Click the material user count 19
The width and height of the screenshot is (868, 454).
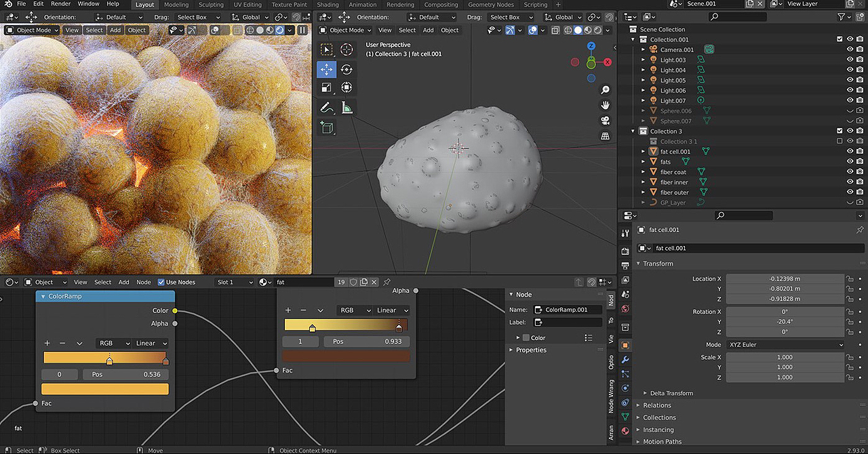pyautogui.click(x=341, y=282)
